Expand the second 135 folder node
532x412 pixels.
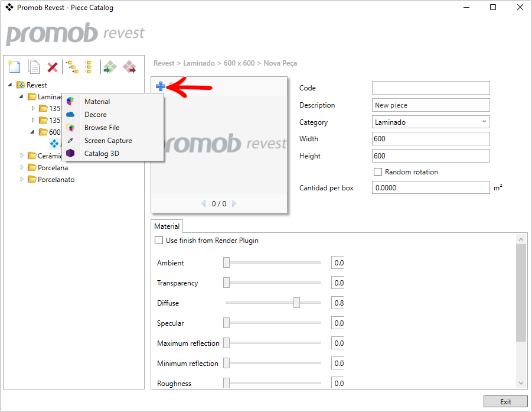tap(33, 120)
